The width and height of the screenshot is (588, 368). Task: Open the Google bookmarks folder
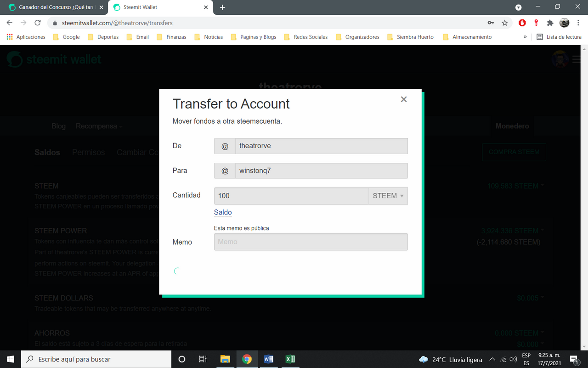[x=66, y=37]
